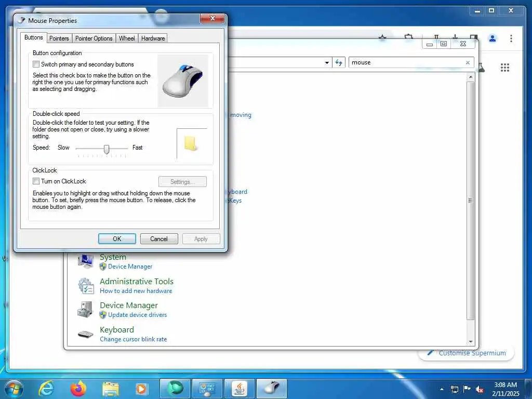Click the mouse illustration in Button configuration

pos(183,81)
